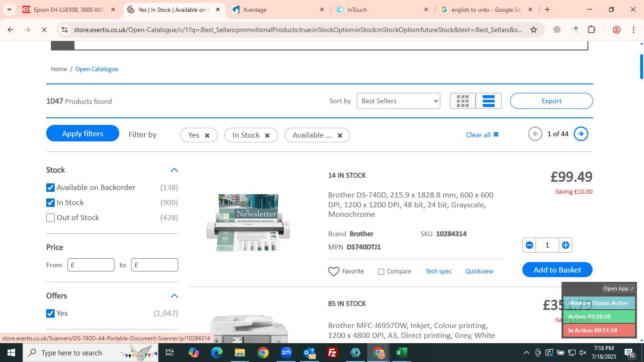
Task: Close the InTouch tab
Action: coord(426,9)
